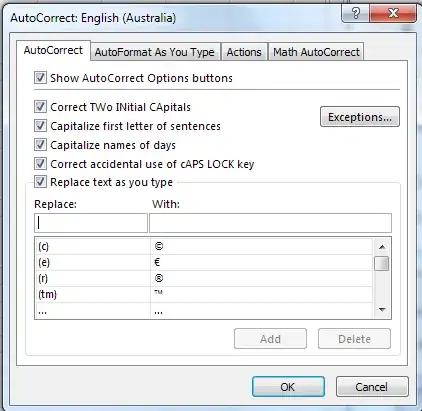
Task: Open the Exceptions dialog button
Action: tap(360, 117)
